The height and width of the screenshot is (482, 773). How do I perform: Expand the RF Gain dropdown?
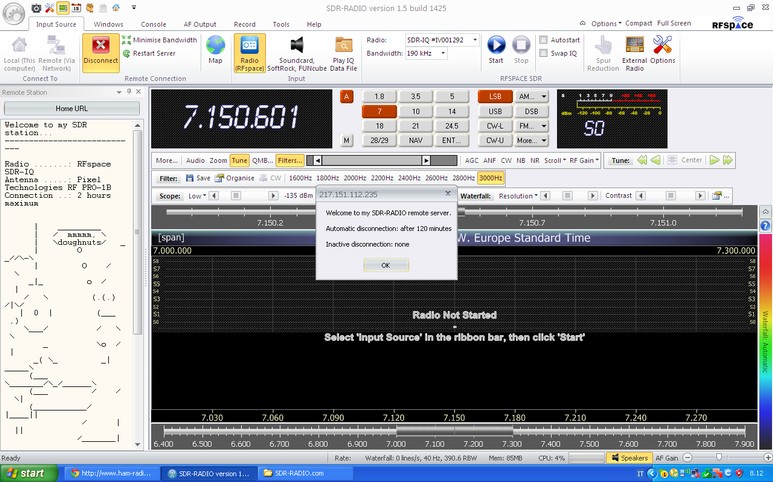point(584,160)
